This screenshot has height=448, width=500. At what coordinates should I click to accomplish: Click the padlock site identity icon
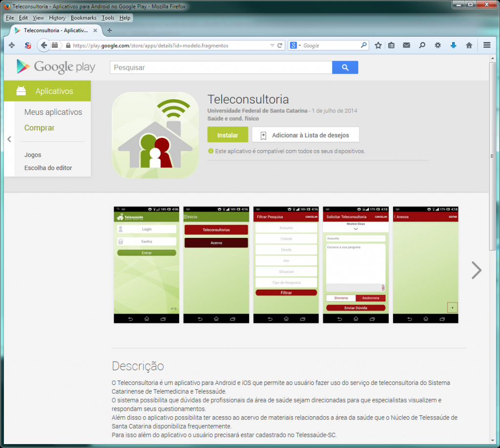68,45
